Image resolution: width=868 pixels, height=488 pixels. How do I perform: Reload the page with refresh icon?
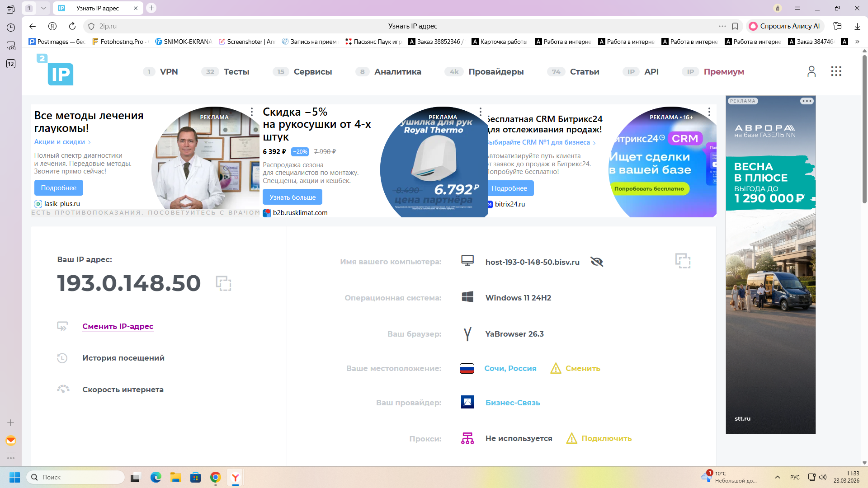coord(72,26)
